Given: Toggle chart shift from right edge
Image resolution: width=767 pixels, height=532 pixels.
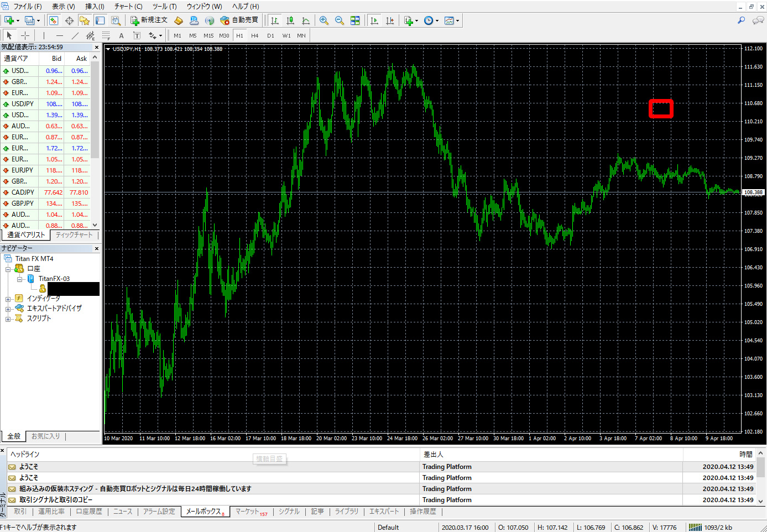Looking at the screenshot, I should tap(390, 20).
